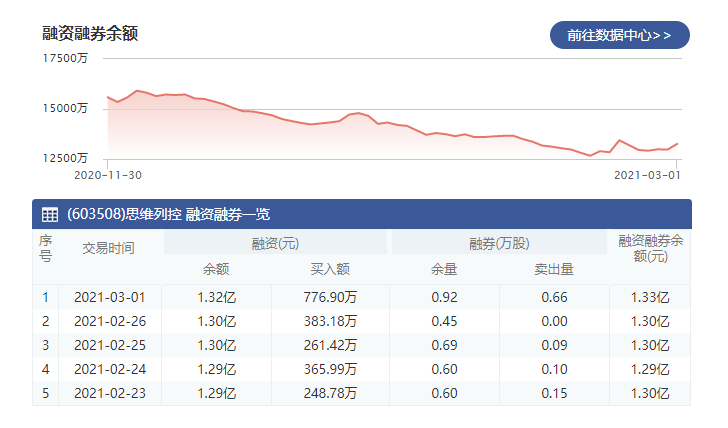Click the 融资(元) group header
The width and height of the screenshot is (728, 428).
point(275,243)
